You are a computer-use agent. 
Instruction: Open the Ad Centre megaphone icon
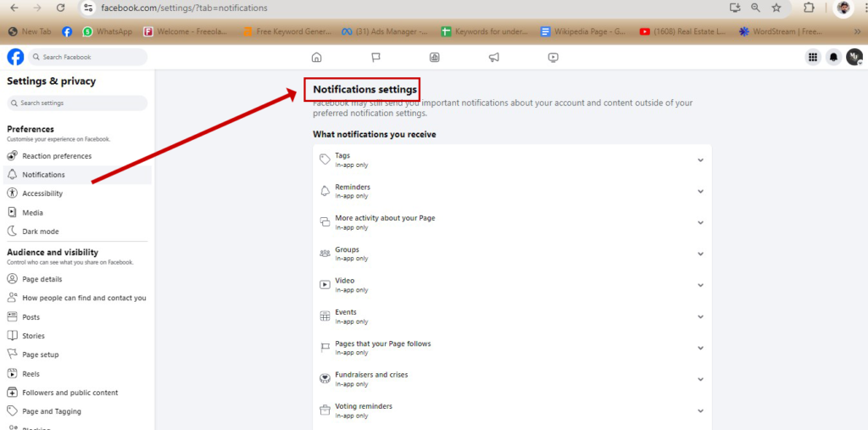pos(494,57)
